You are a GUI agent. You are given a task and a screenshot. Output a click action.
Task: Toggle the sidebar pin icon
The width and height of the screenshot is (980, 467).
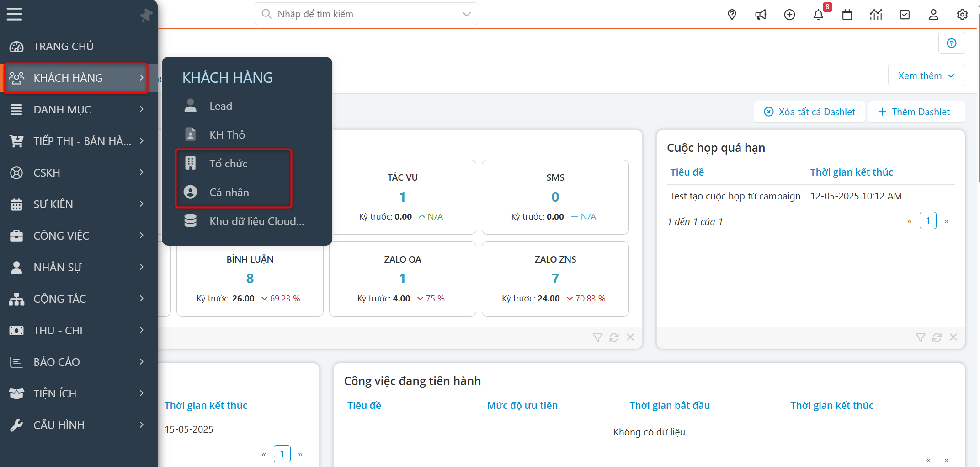tap(146, 15)
